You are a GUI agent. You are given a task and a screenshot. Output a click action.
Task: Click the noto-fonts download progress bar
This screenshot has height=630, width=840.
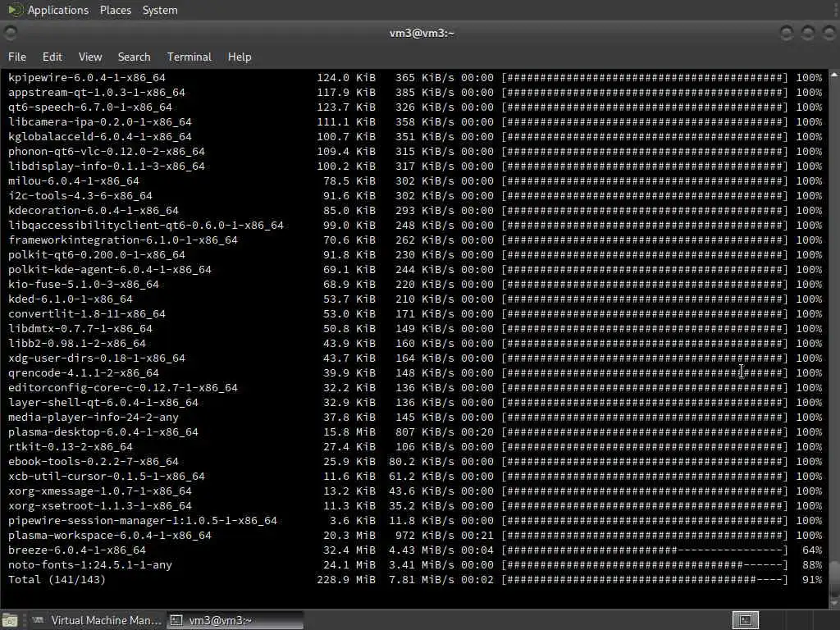tap(645, 564)
